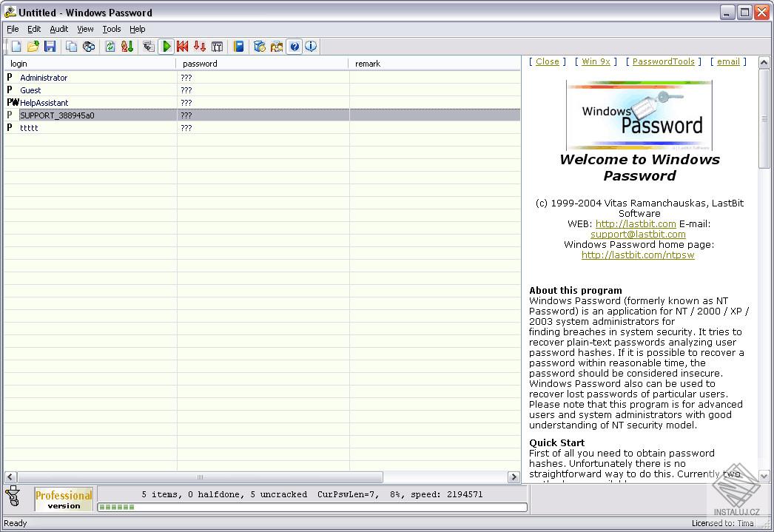Click the Close link in help panel
The height and width of the screenshot is (532, 774).
pos(548,61)
